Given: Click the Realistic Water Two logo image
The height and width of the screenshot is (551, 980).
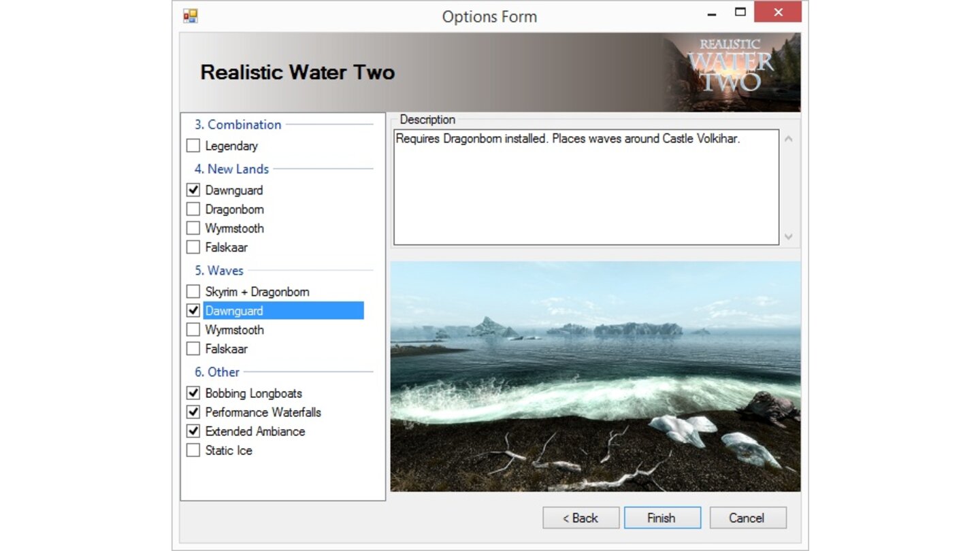Looking at the screenshot, I should [x=732, y=72].
